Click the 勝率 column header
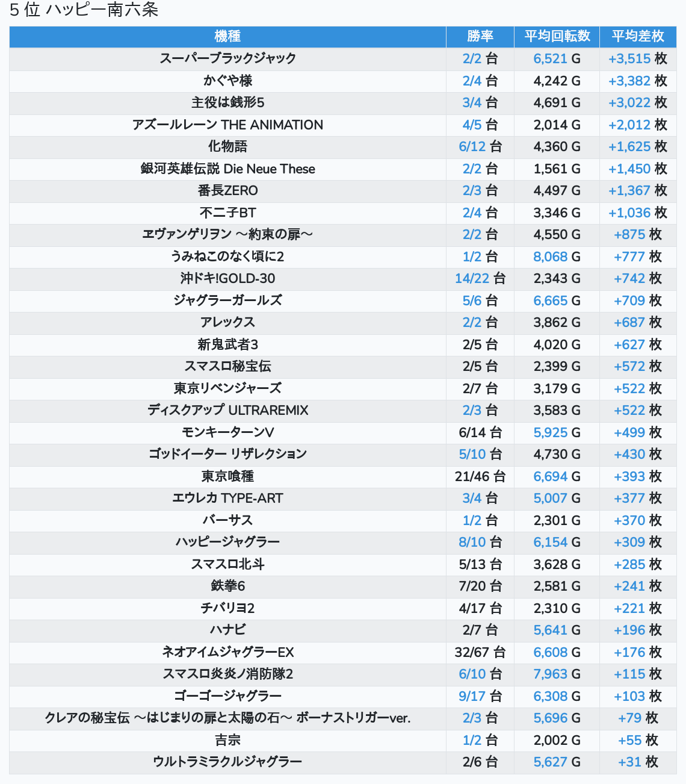 480,37
